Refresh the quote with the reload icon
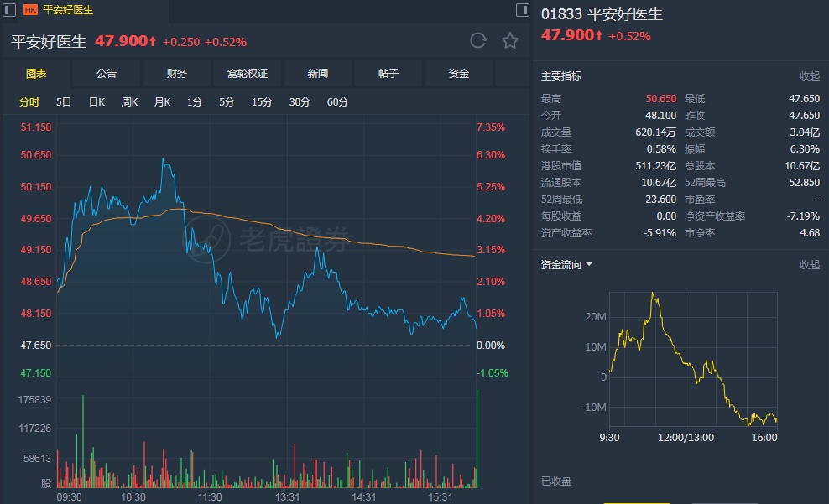This screenshot has height=504, width=829. pos(478,41)
